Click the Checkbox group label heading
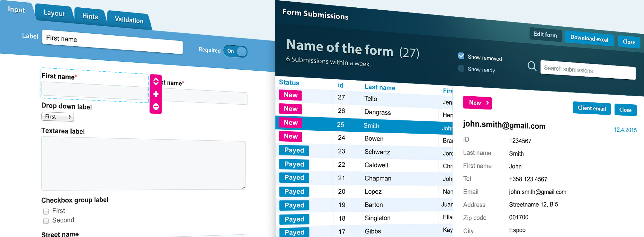 tap(75, 200)
